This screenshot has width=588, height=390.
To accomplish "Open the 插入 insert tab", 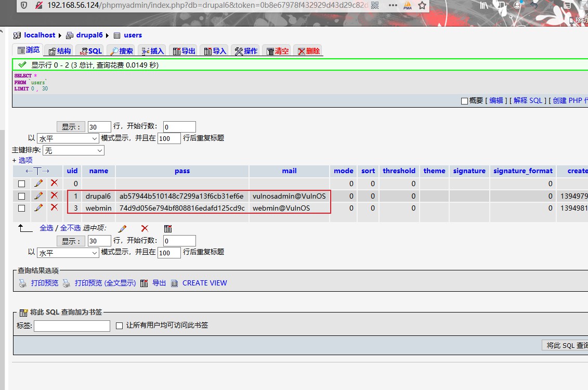I will [x=153, y=51].
